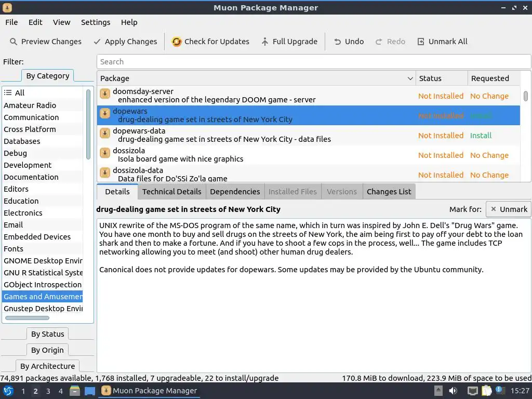The height and width of the screenshot is (399, 532).
Task: Click the removable media tray icon
Action: (x=438, y=391)
